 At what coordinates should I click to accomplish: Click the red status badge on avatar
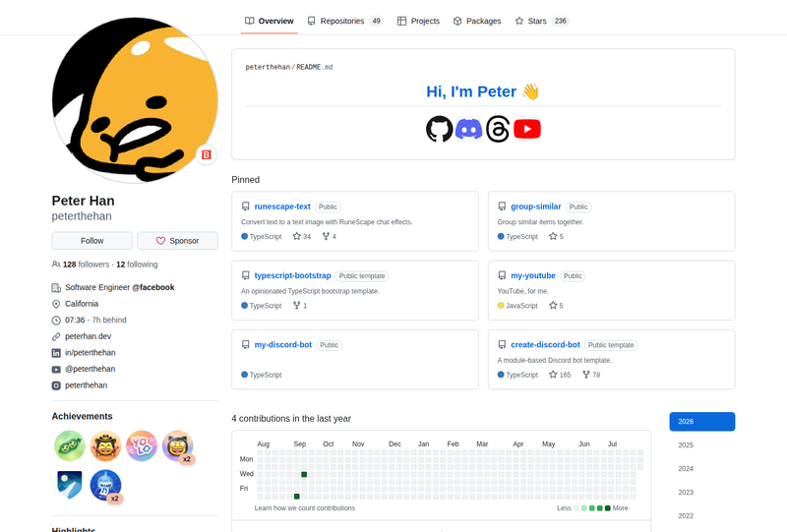207,154
